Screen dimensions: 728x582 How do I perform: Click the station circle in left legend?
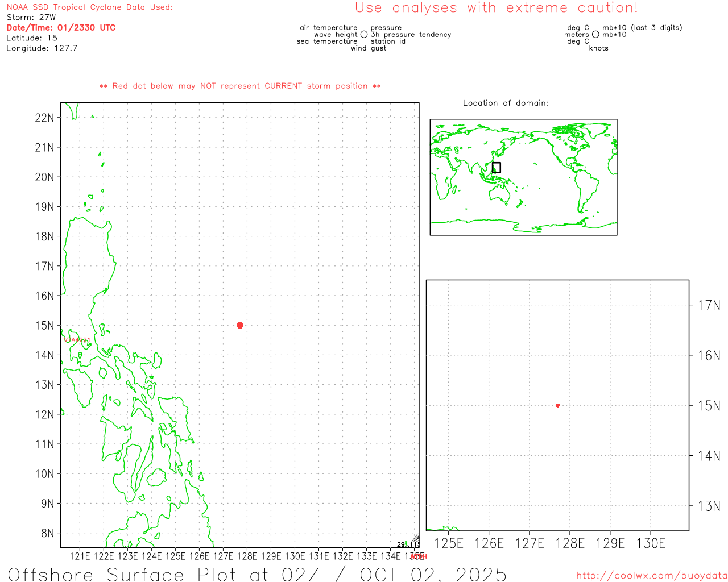[364, 35]
